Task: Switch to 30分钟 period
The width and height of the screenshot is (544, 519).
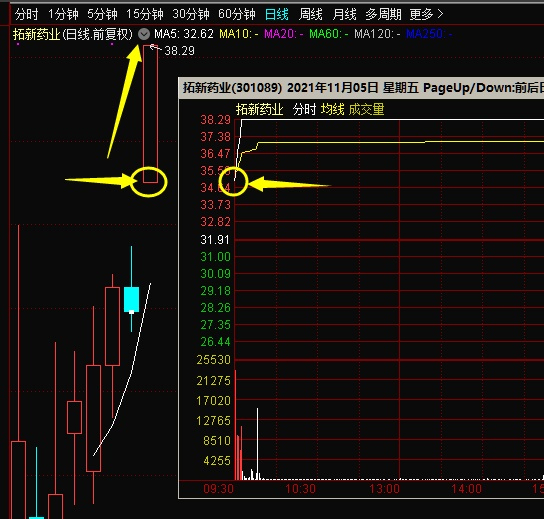Action: pyautogui.click(x=191, y=14)
